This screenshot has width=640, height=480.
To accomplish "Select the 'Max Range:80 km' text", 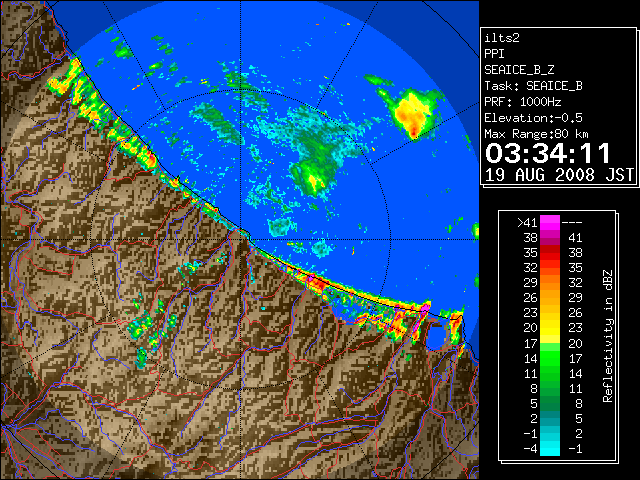I will click(536, 134).
